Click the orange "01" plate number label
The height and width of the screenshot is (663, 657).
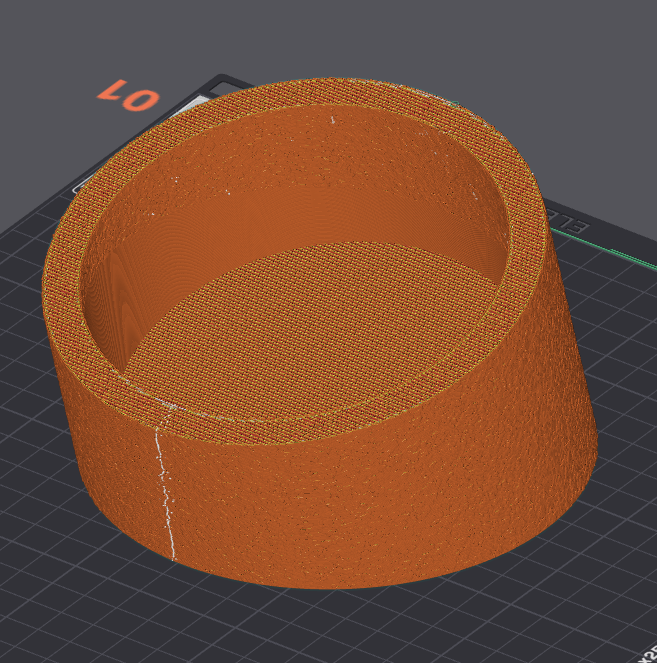click(129, 96)
